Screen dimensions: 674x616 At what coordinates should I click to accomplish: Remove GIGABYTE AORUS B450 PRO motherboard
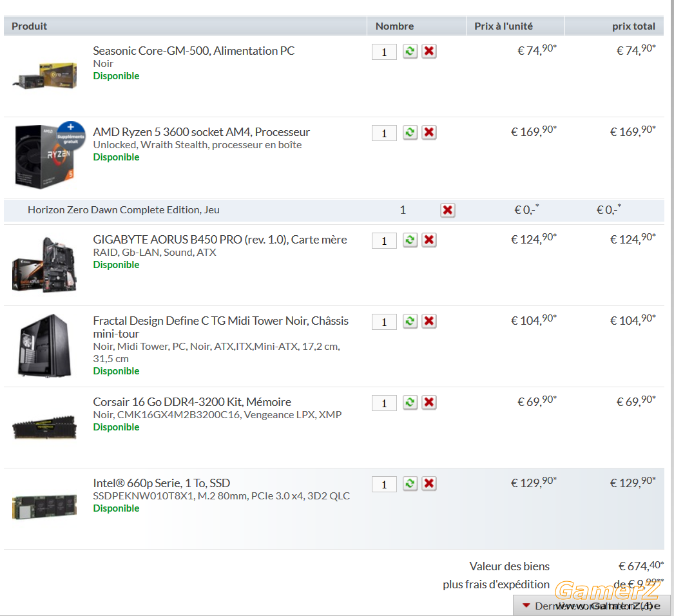click(x=429, y=240)
